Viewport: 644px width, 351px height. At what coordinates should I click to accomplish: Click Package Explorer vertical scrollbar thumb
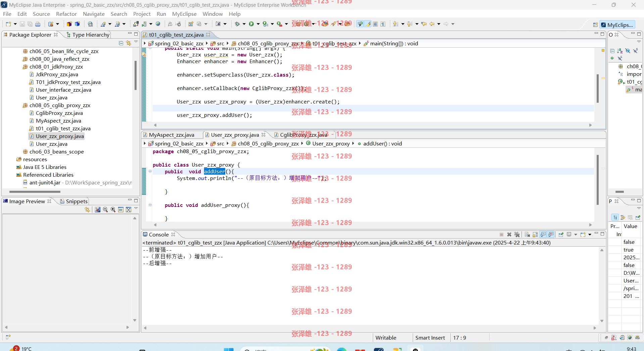coord(136,75)
